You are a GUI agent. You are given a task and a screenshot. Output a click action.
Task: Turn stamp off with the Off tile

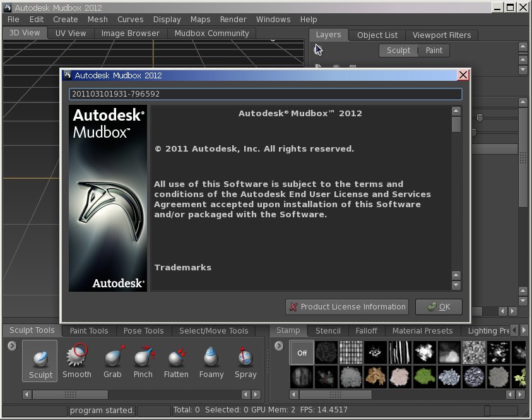click(x=302, y=353)
